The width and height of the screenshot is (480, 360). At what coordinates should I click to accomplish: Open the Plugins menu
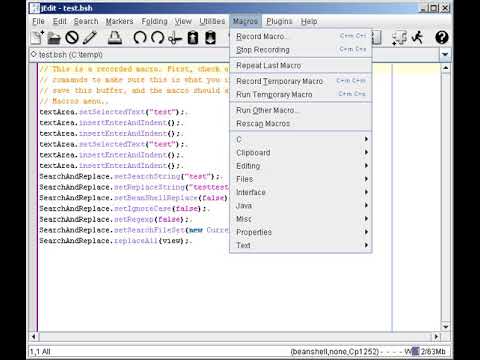click(x=279, y=21)
